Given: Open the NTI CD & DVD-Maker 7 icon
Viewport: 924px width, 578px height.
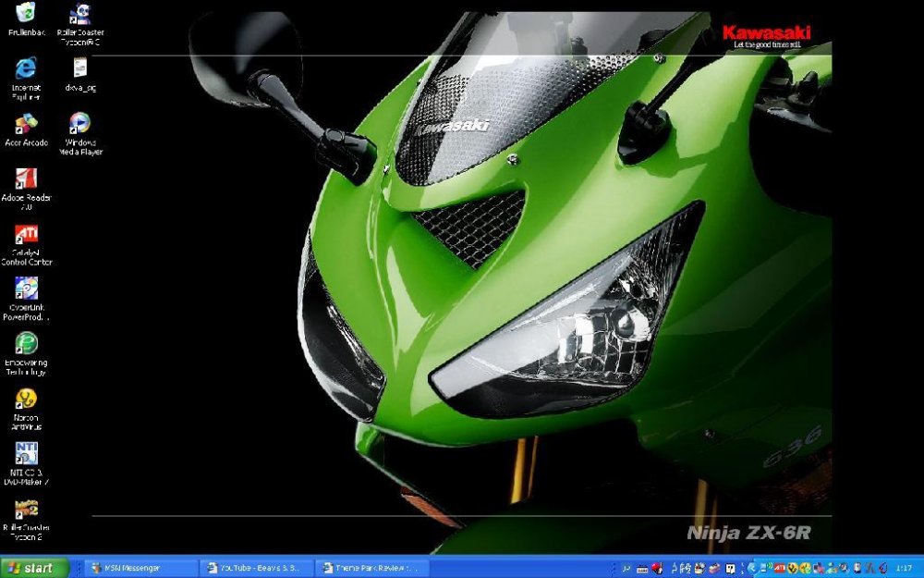Looking at the screenshot, I should (x=26, y=453).
